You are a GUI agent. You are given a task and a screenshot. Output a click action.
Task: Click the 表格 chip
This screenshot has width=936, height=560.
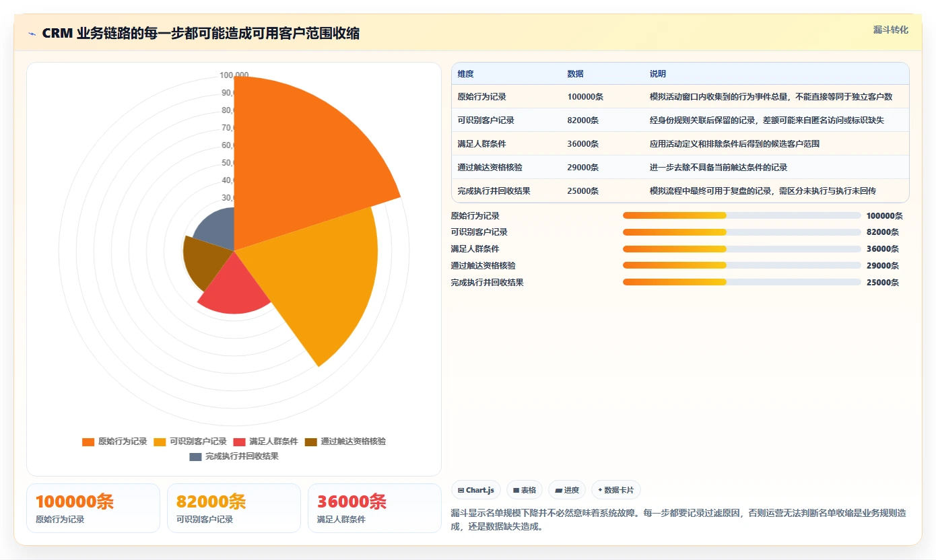tap(525, 490)
